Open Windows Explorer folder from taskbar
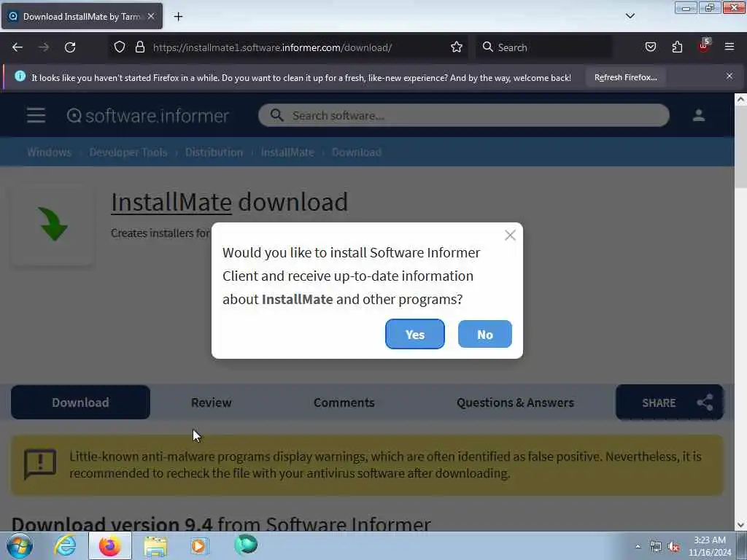The image size is (747, 560). click(155, 545)
